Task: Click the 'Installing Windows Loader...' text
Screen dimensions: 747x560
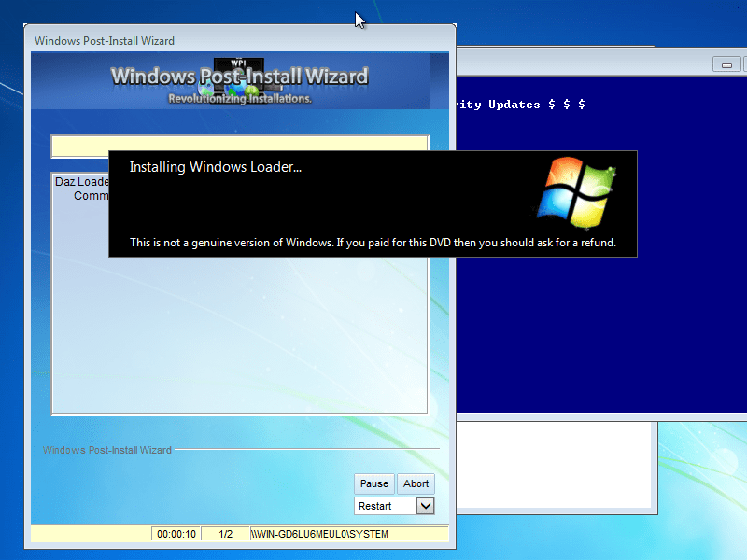Action: [216, 167]
